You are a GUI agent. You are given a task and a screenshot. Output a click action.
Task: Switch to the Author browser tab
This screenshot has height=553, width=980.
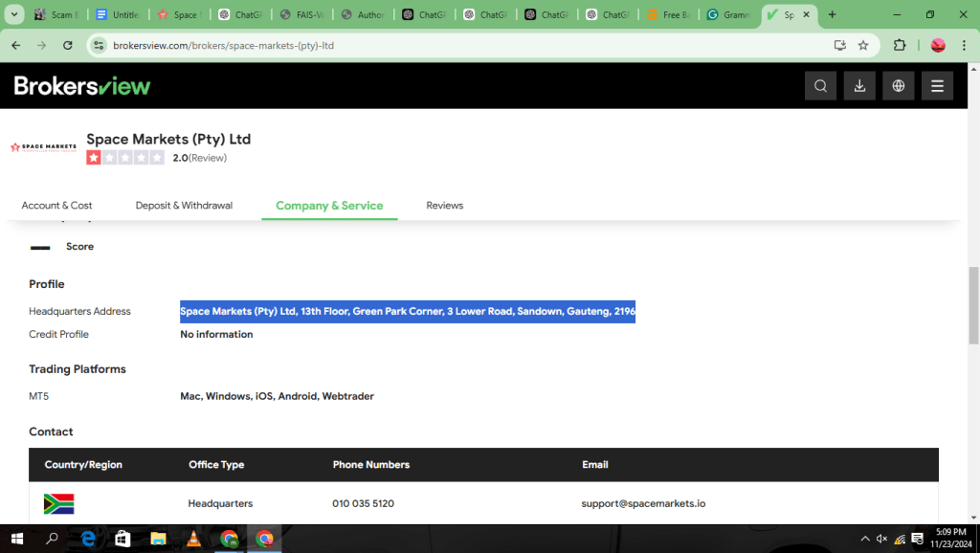pos(363,14)
